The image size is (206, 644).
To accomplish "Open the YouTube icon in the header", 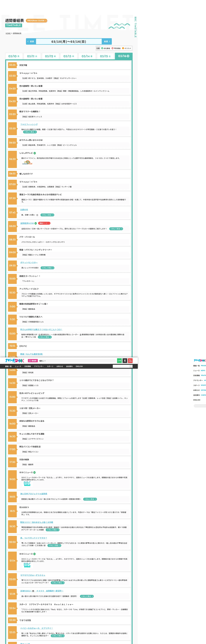I will pos(130,361).
